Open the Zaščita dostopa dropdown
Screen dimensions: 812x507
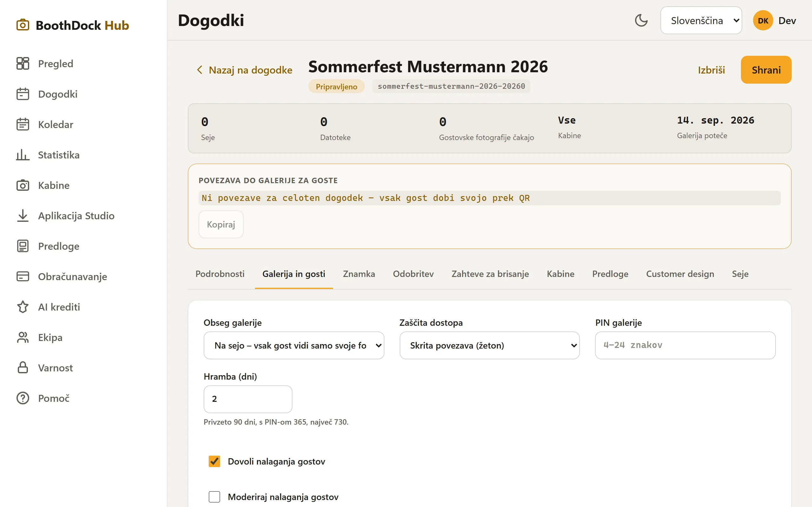pyautogui.click(x=489, y=345)
